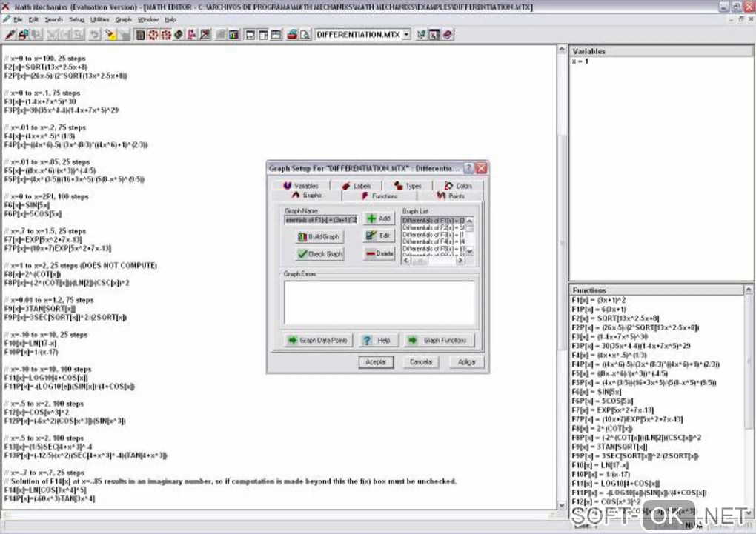Click Graph List horizontal scroll right arrow
The width and height of the screenshot is (756, 534).
460,260
